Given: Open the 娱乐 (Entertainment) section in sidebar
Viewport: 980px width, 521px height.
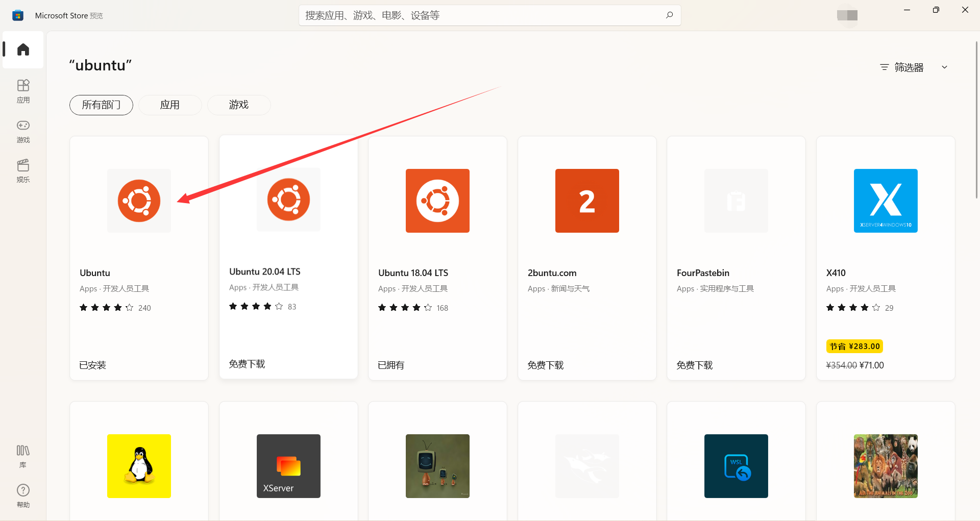Looking at the screenshot, I should [x=23, y=171].
